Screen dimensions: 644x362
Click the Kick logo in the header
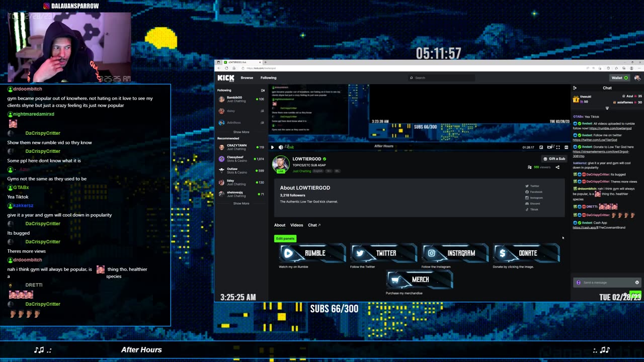click(226, 78)
